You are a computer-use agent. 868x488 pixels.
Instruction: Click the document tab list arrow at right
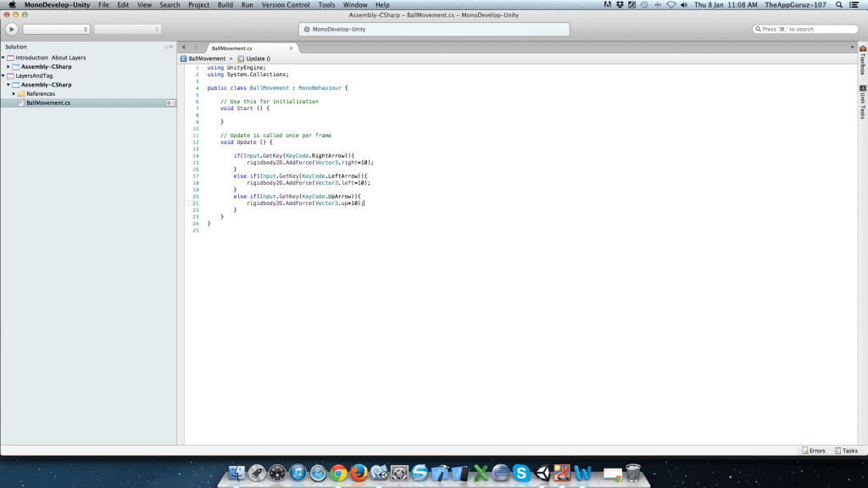[x=852, y=47]
